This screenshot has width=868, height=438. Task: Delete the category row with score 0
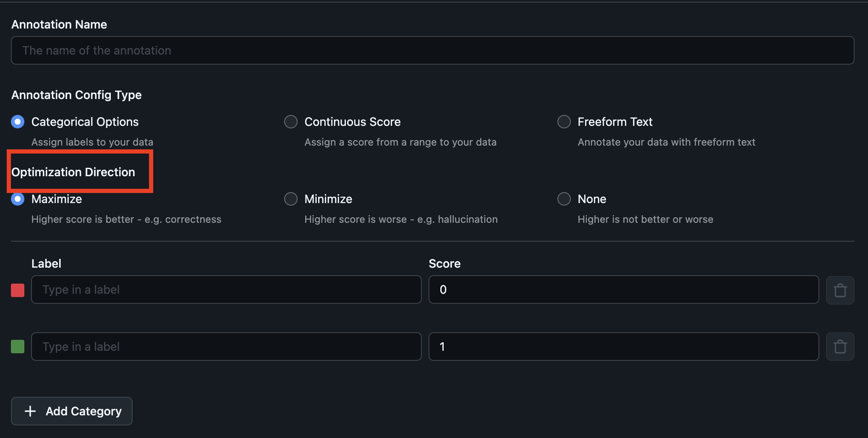840,290
